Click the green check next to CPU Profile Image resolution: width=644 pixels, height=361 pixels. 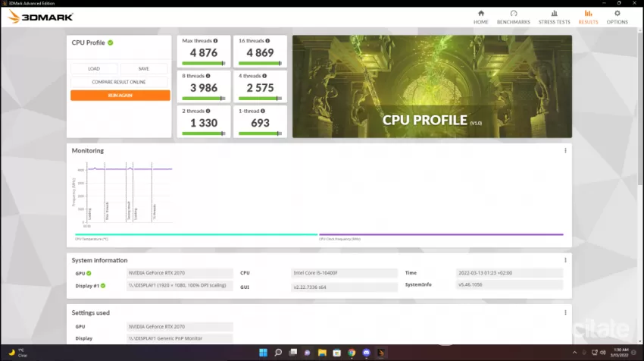tap(111, 42)
